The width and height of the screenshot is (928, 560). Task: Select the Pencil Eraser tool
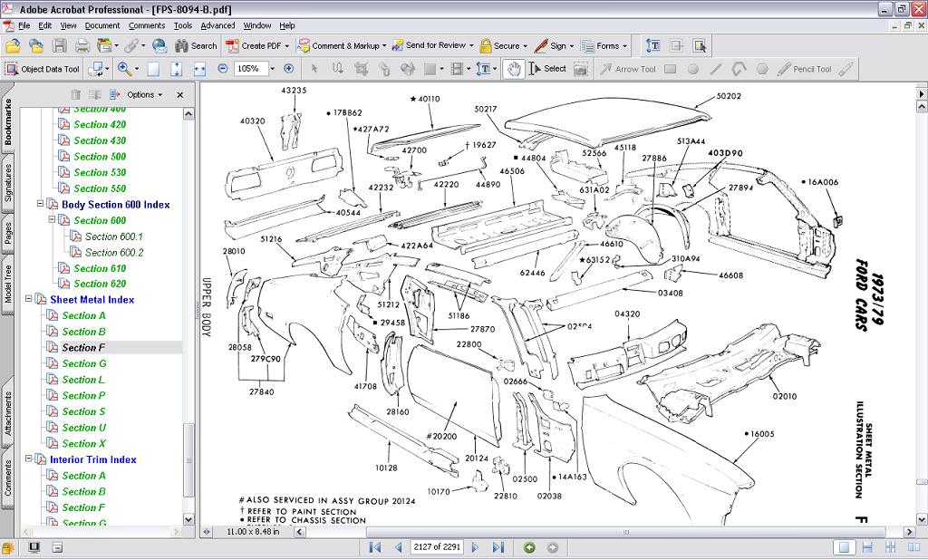coord(846,69)
